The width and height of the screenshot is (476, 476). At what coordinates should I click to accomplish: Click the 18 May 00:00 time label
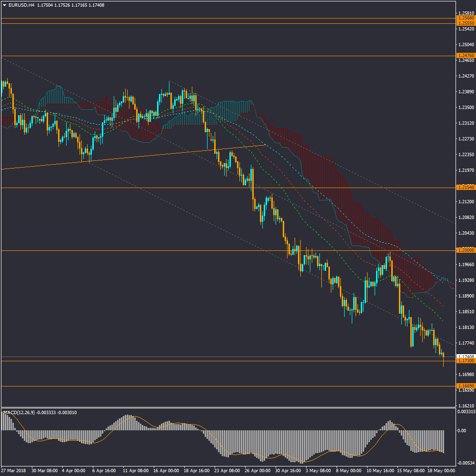click(440, 470)
